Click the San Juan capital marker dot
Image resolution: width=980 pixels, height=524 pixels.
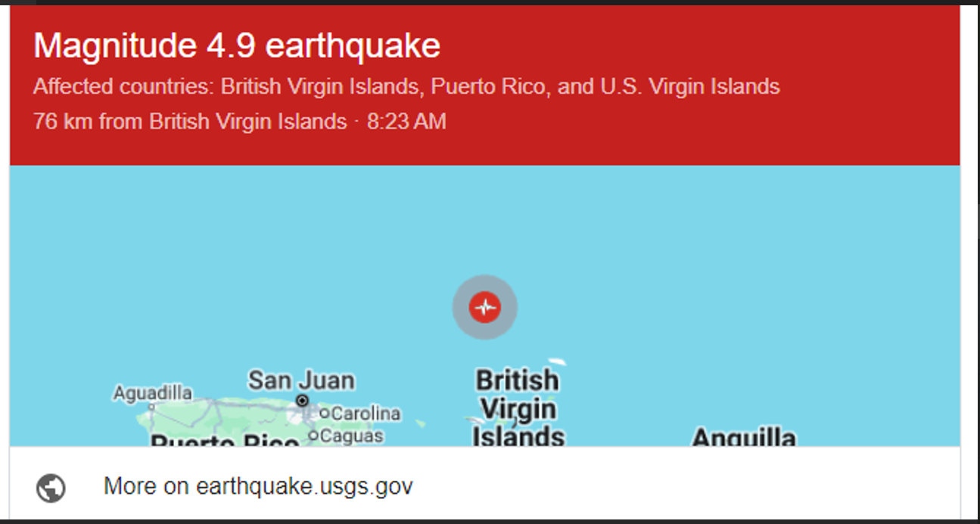(303, 400)
